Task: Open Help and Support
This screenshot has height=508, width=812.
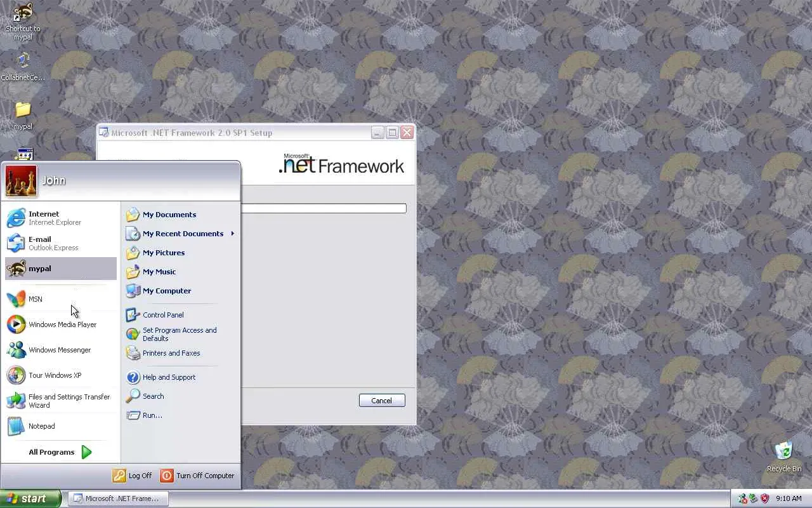Action: [181, 377]
